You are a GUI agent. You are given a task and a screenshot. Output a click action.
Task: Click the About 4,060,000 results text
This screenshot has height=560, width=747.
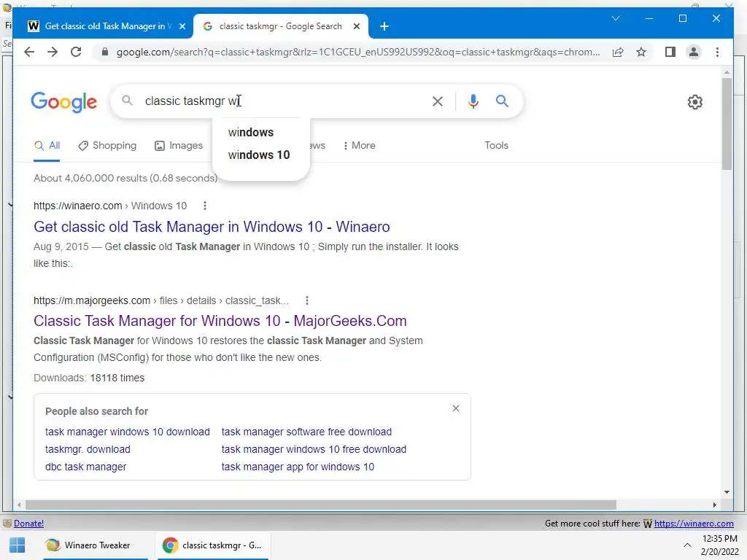[x=125, y=178]
